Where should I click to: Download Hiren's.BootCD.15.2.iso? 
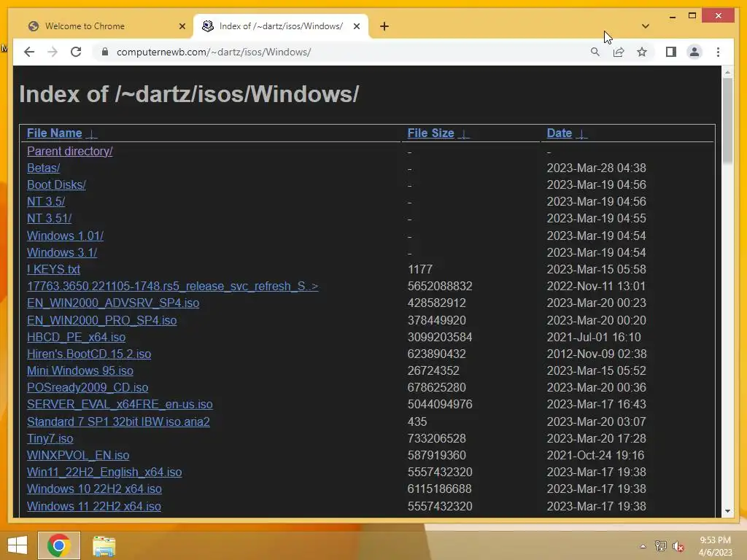88,354
